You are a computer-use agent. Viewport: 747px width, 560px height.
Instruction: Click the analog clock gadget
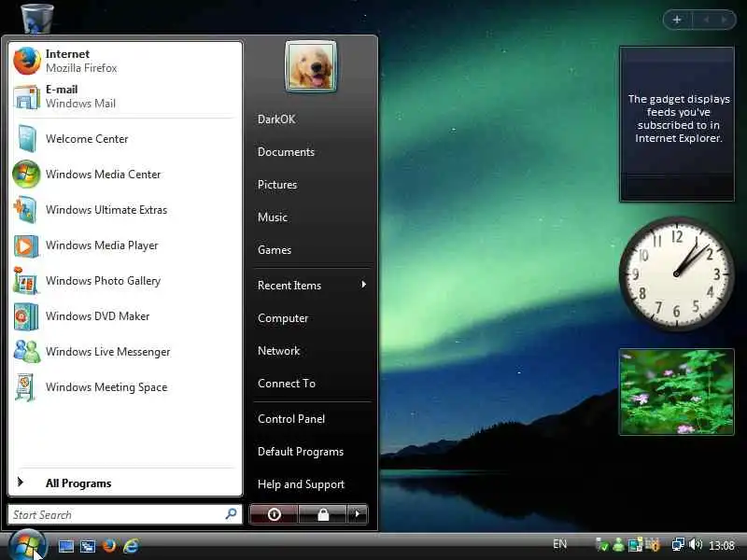(676, 273)
